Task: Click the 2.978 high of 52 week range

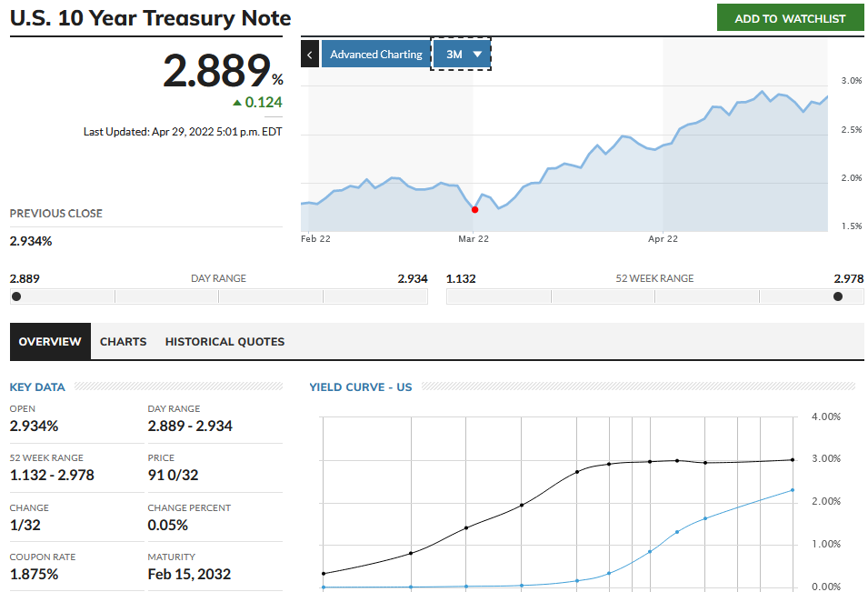Action: (x=849, y=278)
